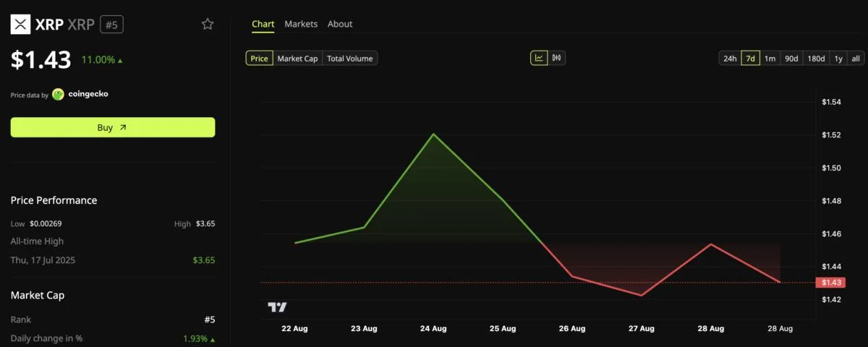868x347 pixels.
Task: Set the chart range to 24h
Action: pos(730,59)
